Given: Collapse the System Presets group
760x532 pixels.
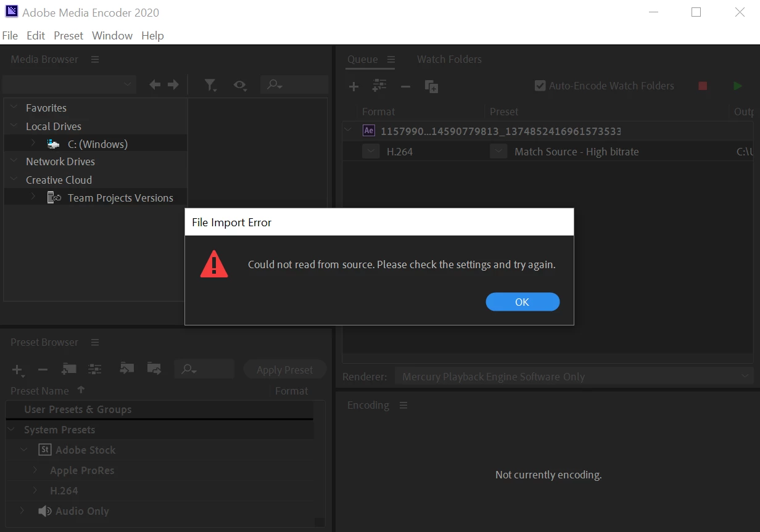Looking at the screenshot, I should (x=11, y=429).
